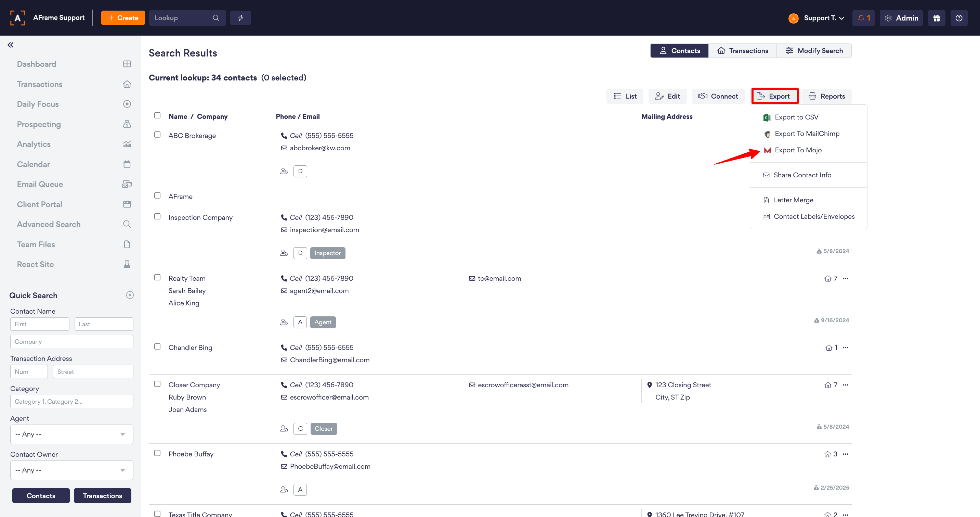Viewport: 980px width, 517px height.
Task: Tick the Phoebe Buffay row checkbox
Action: 157,453
